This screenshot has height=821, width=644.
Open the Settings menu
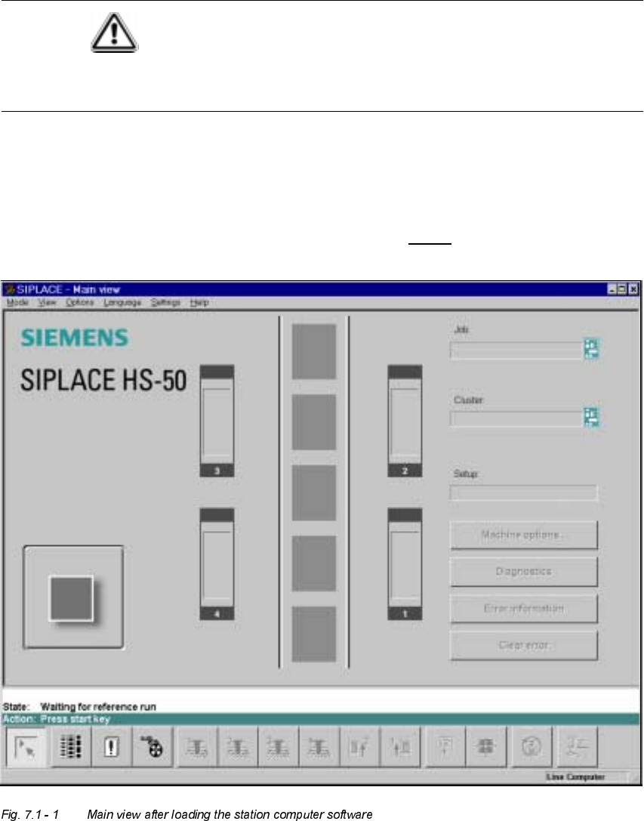165,303
